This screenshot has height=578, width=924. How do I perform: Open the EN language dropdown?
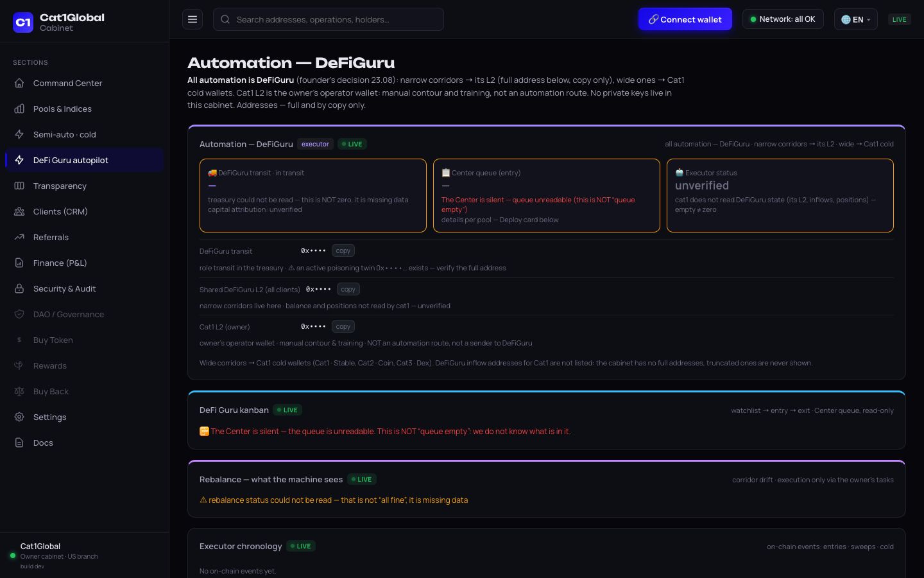coord(855,19)
